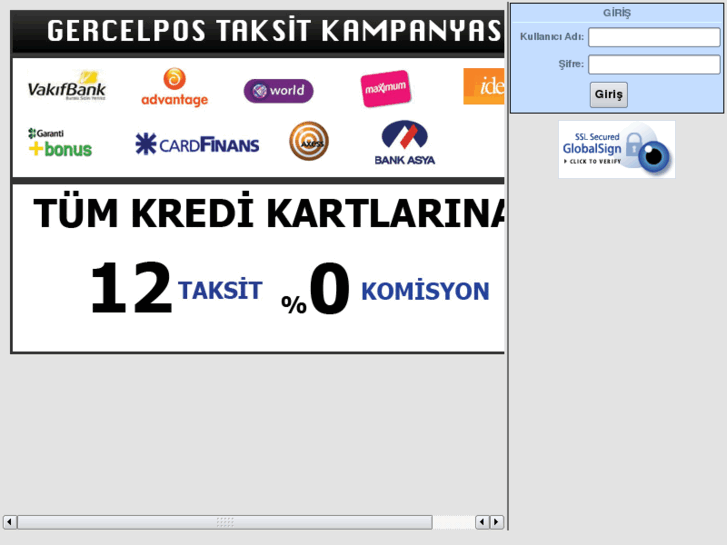Viewport: 727px width, 545px height.
Task: Click the GERCELPOS TAKSİT KAMPANYASI banner title
Action: (x=275, y=31)
